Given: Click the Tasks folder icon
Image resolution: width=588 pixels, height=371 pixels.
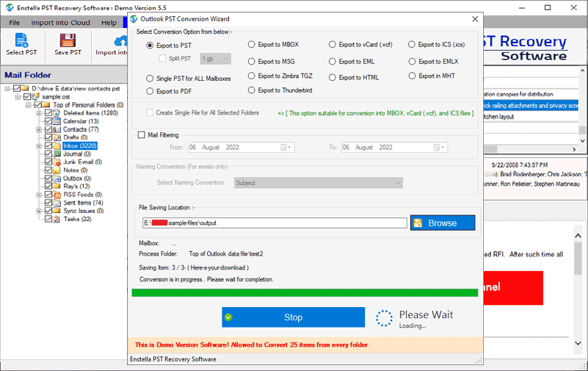Looking at the screenshot, I should click(57, 219).
